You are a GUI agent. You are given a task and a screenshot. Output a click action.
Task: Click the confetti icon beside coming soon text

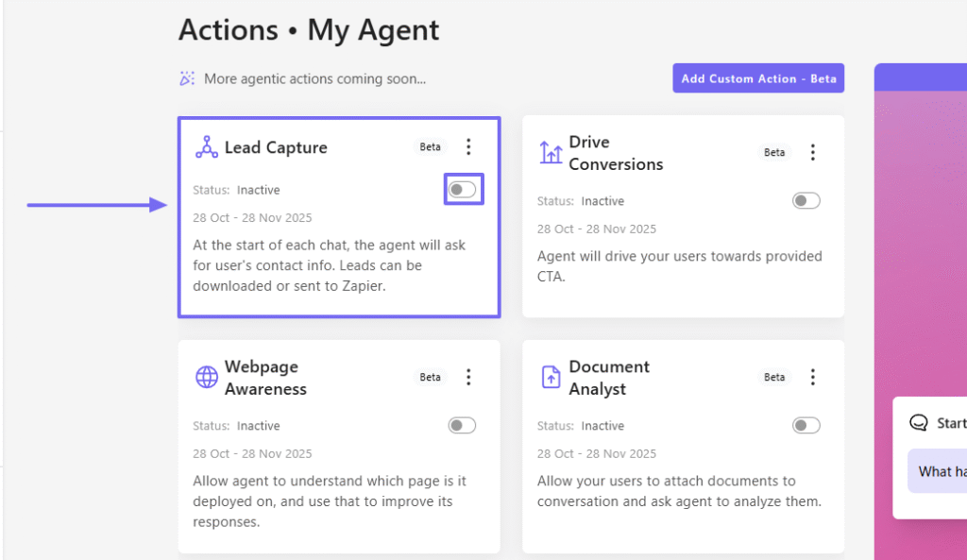(x=187, y=78)
